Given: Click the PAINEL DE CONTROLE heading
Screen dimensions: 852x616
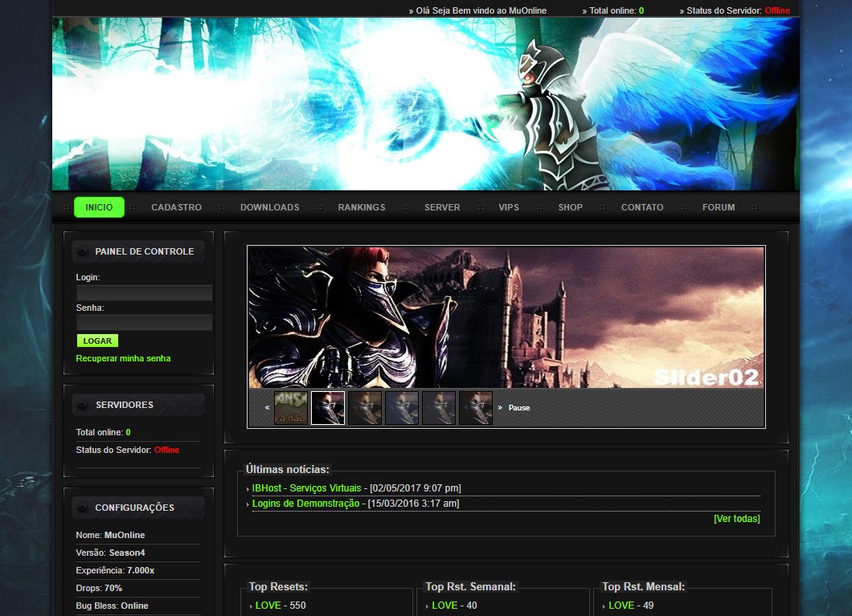Looking at the screenshot, I should tap(145, 251).
